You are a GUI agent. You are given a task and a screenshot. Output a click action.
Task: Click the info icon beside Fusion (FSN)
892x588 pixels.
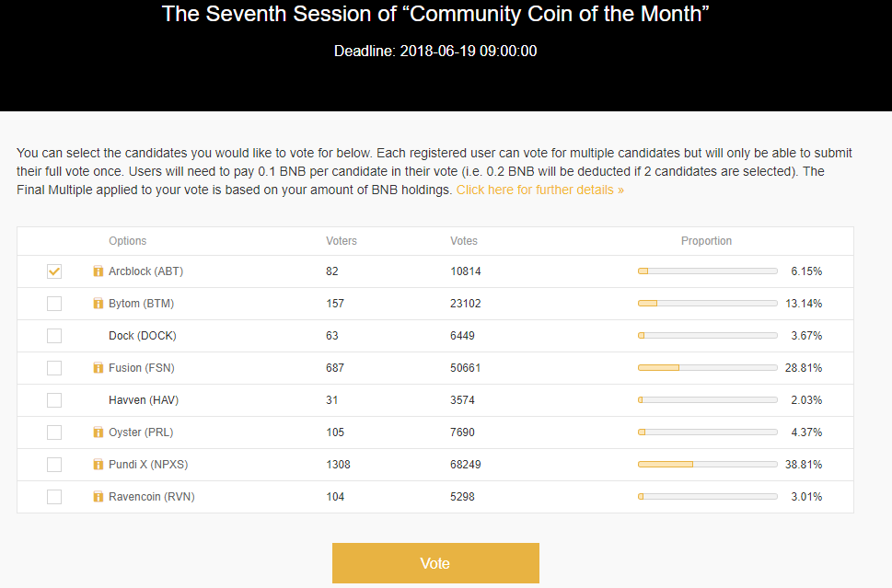(x=98, y=368)
